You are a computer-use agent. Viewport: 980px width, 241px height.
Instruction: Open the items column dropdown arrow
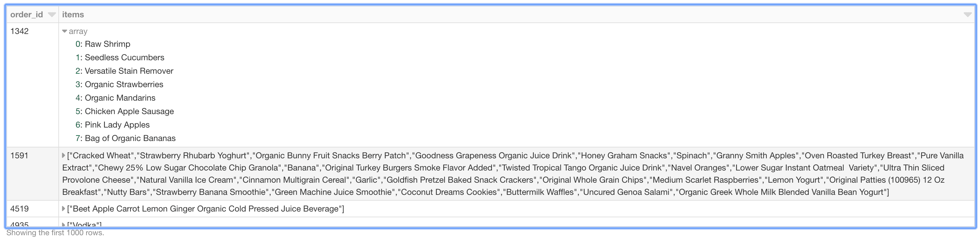coord(968,15)
